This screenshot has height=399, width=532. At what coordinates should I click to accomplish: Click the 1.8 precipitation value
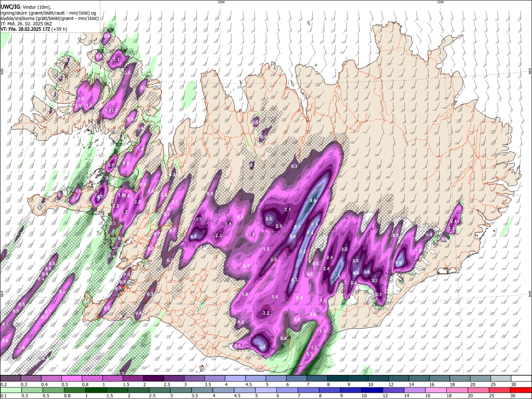[x=228, y=224]
